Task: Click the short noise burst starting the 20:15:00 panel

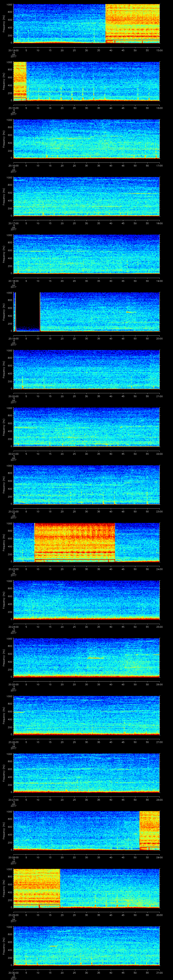Action: [20, 81]
